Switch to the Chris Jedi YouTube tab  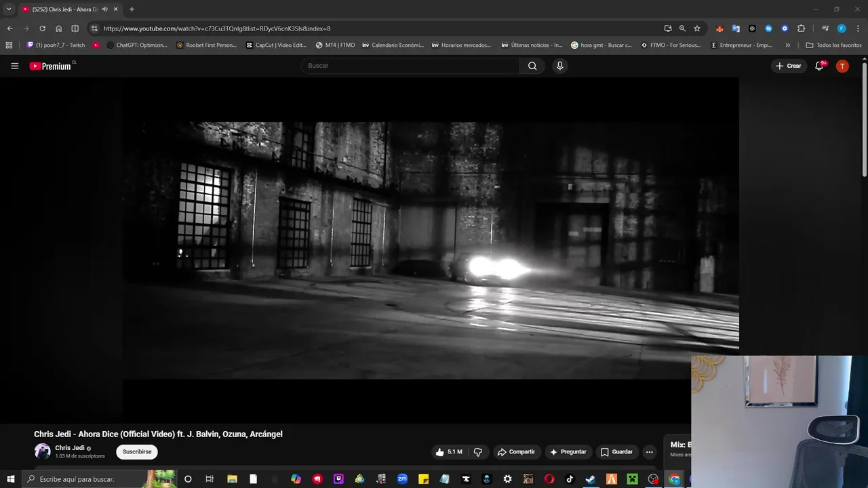pos(64,9)
